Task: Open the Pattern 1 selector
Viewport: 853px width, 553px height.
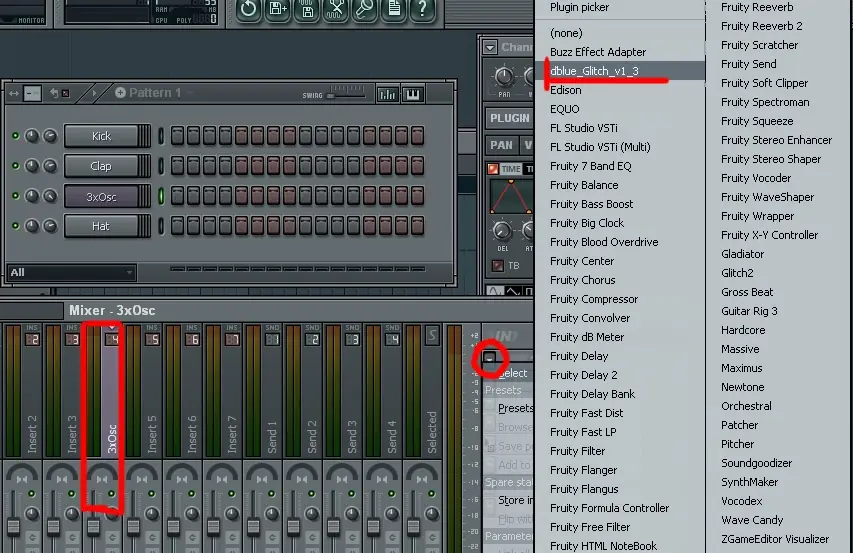Action: click(x=154, y=92)
